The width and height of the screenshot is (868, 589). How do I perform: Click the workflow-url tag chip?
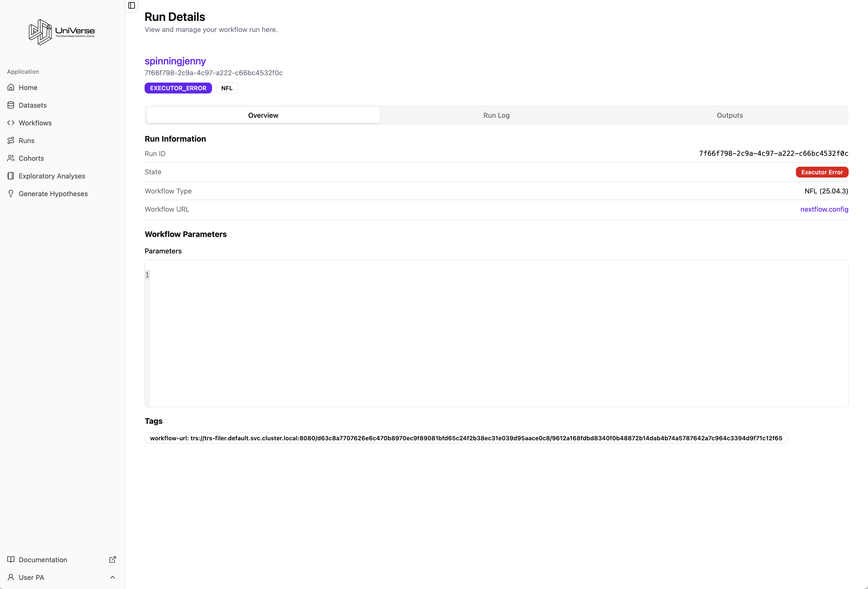[466, 438]
